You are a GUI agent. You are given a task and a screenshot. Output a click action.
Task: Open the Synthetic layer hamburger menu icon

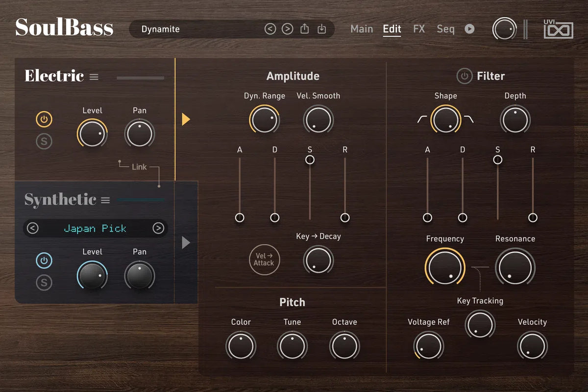point(105,199)
